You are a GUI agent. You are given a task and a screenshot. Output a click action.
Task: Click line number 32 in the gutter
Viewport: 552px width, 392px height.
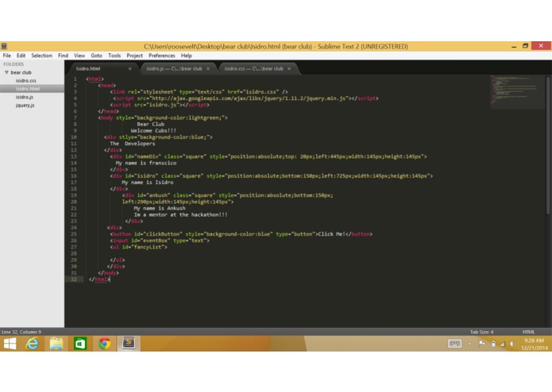coord(74,279)
